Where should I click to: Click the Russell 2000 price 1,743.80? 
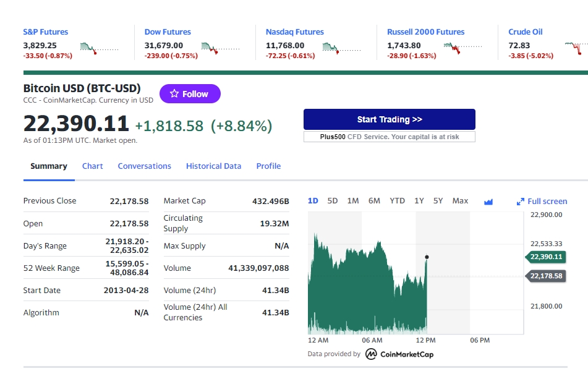(404, 45)
